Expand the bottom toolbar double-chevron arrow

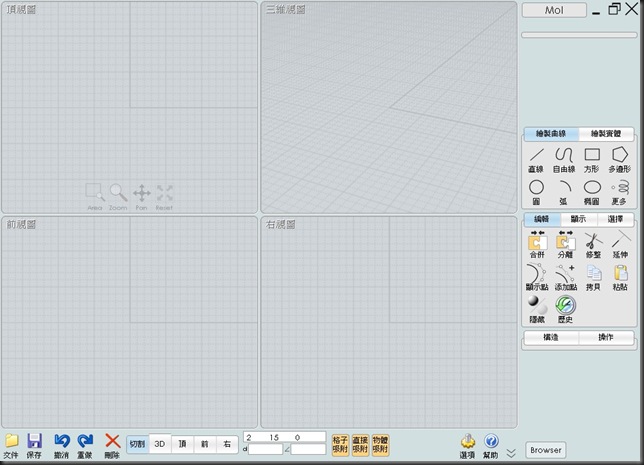(x=511, y=453)
